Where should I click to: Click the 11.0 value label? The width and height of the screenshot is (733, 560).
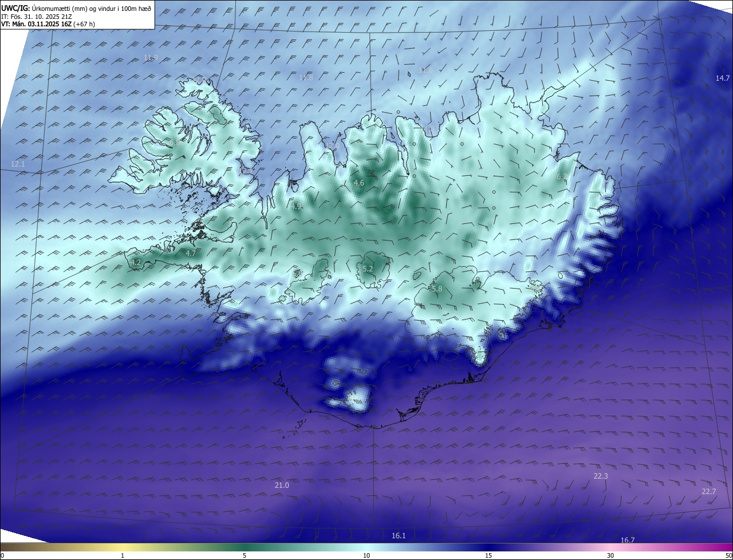pyautogui.click(x=31, y=70)
